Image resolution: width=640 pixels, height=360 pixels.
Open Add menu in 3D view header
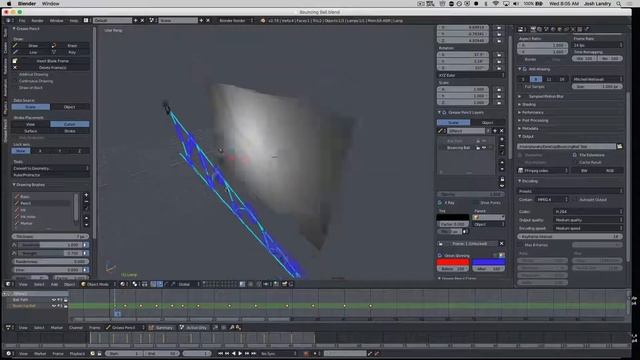pyautogui.click(x=54, y=284)
